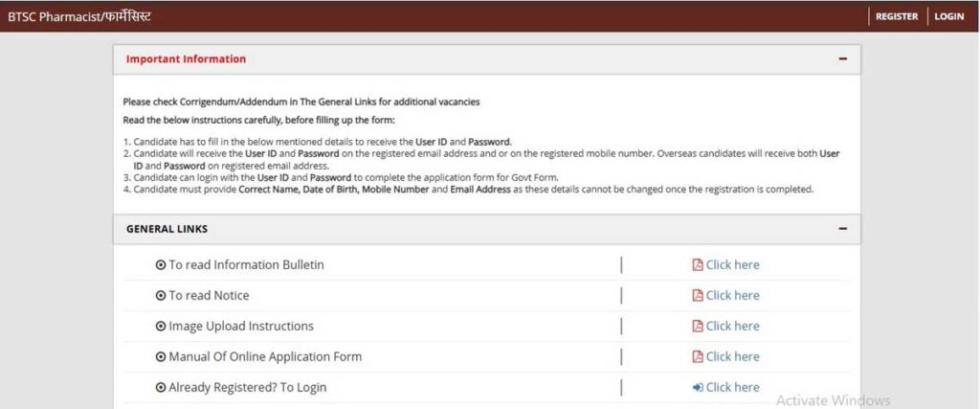Select the Manual Of Online Application Form row label

point(265,357)
